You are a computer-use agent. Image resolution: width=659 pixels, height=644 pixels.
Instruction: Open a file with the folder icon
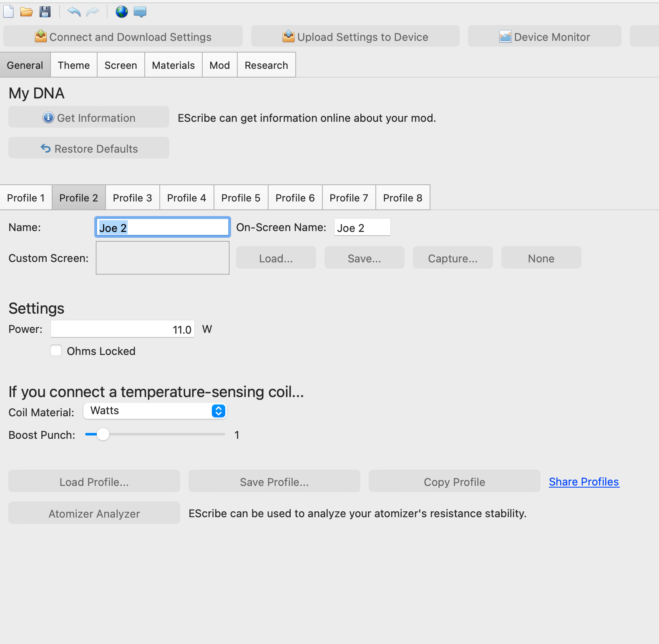pyautogui.click(x=27, y=12)
